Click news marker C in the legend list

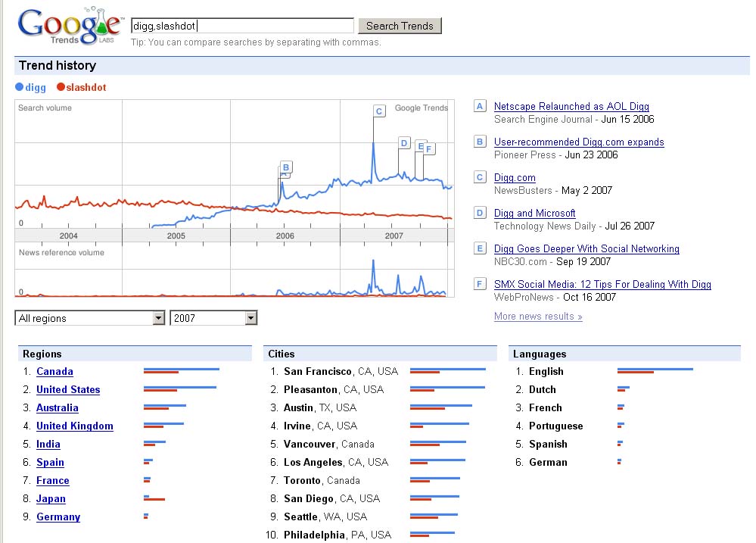(480, 178)
